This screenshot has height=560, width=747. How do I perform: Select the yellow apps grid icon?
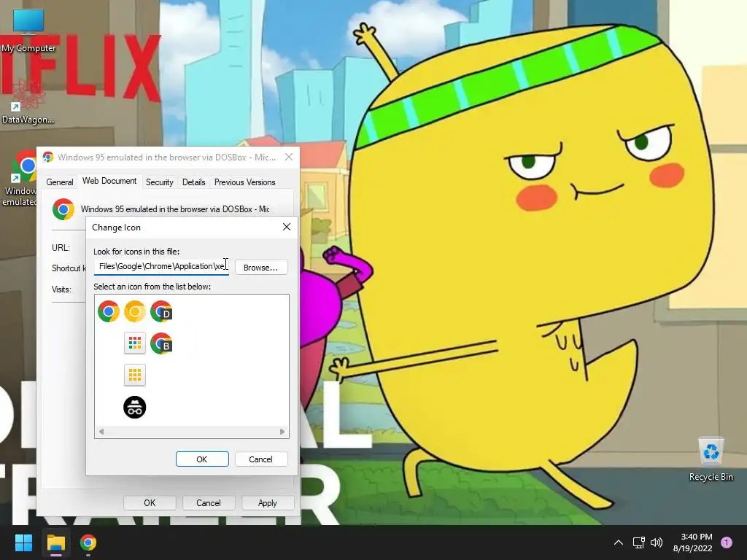coord(135,376)
